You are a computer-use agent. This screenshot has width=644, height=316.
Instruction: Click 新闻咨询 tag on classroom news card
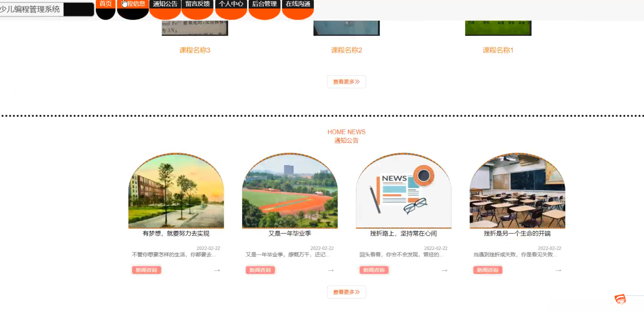click(487, 270)
